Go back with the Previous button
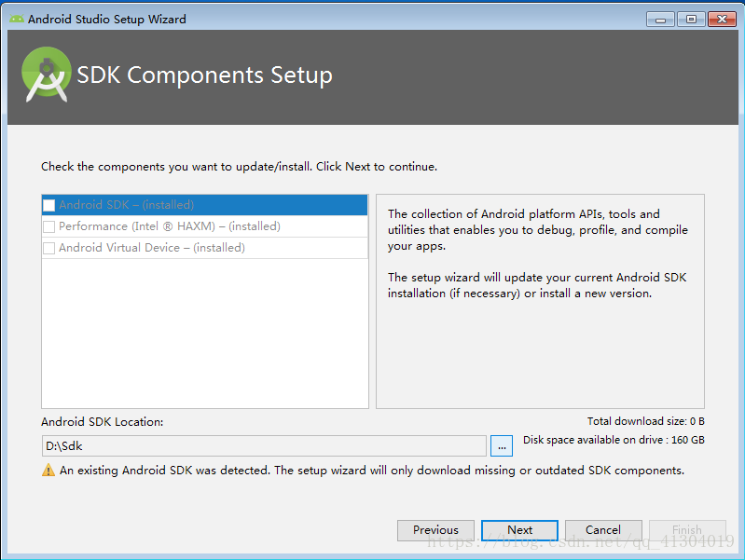Viewport: 745px width, 560px height. (x=435, y=530)
